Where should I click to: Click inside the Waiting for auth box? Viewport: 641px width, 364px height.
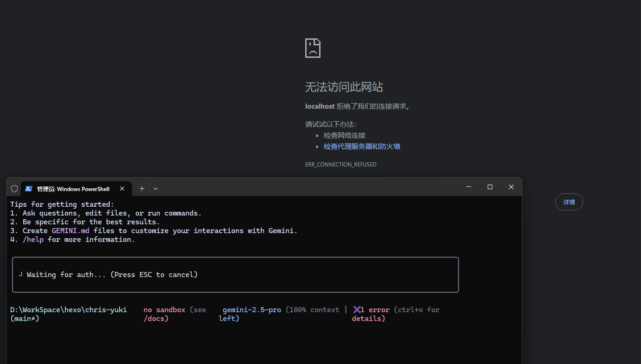235,274
